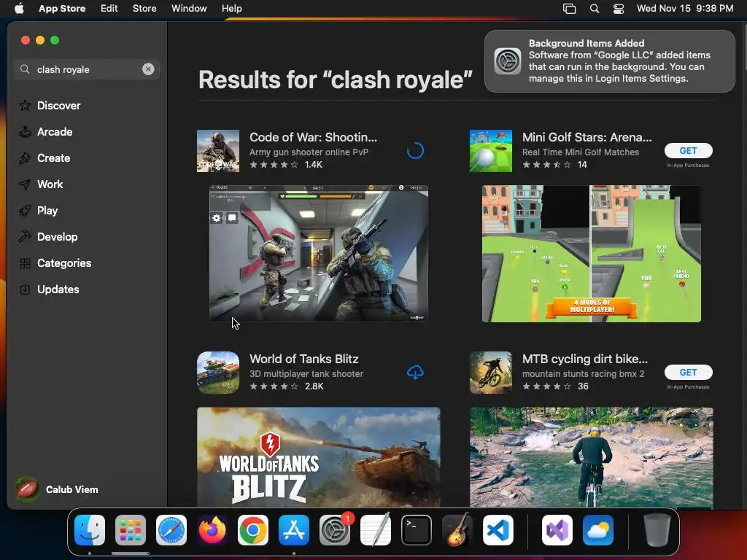Open the World of Tanks Blitz title
The height and width of the screenshot is (560, 747).
tap(304, 359)
